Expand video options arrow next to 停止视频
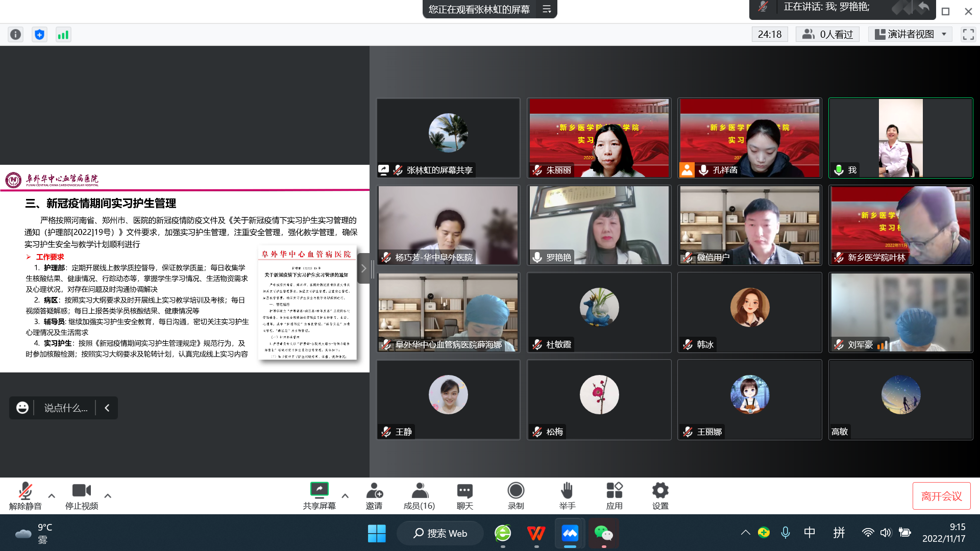The image size is (980, 551). 108,495
